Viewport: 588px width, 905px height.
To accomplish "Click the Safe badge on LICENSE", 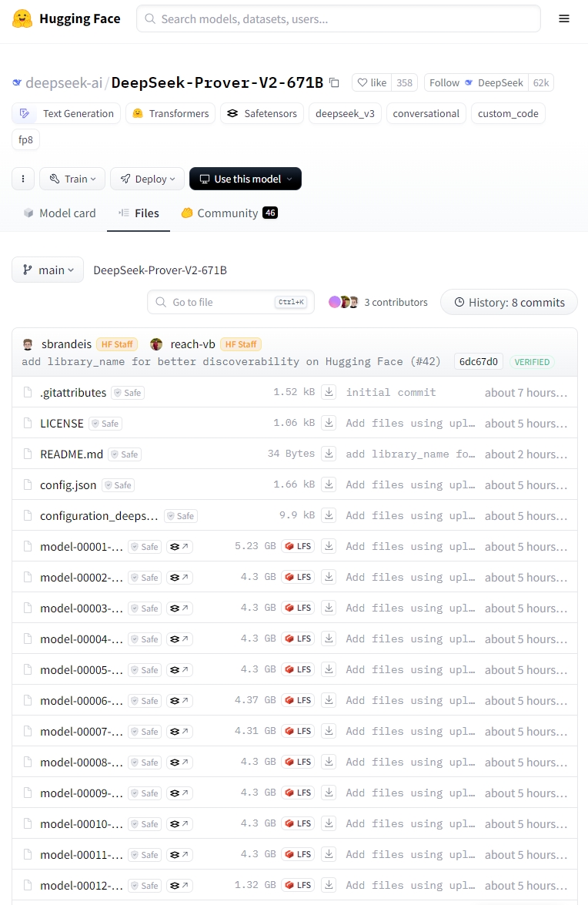I will tap(105, 424).
